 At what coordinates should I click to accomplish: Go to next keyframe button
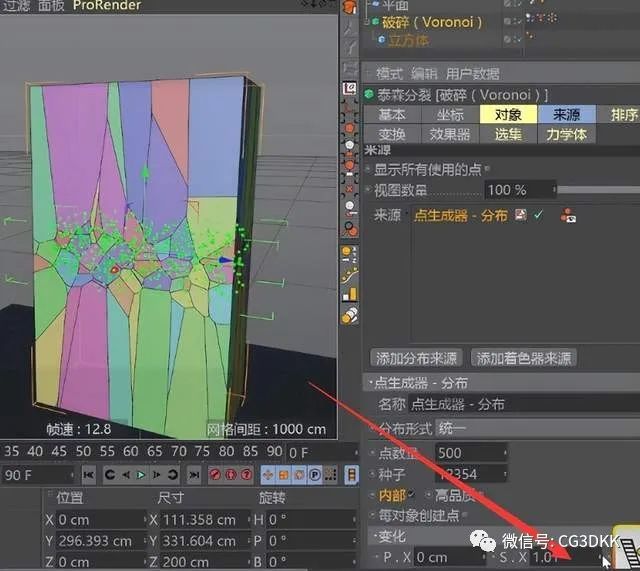point(173,475)
